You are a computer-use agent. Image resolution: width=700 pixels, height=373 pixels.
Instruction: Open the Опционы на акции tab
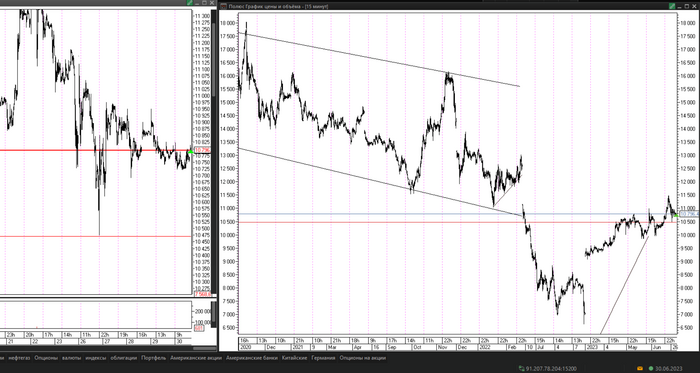pos(362,358)
